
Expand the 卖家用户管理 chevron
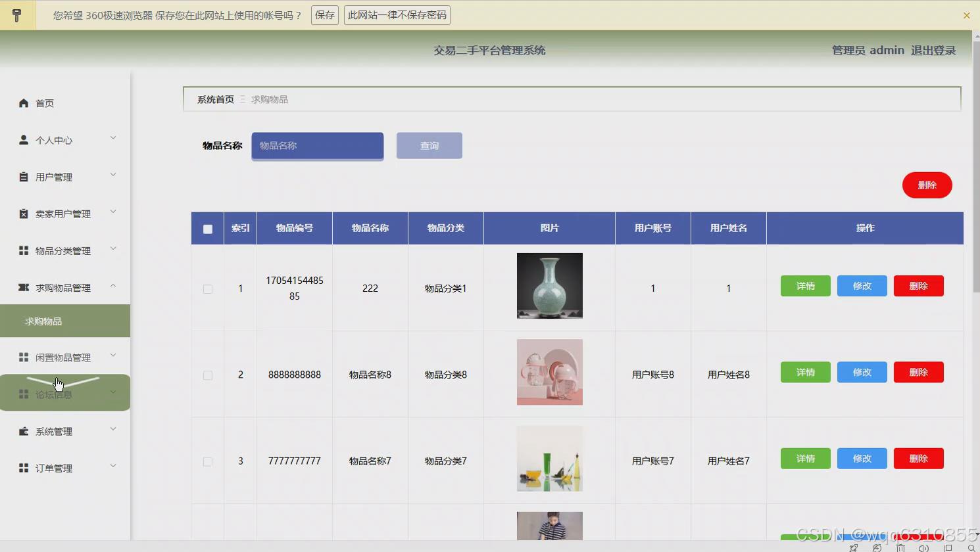pyautogui.click(x=113, y=212)
